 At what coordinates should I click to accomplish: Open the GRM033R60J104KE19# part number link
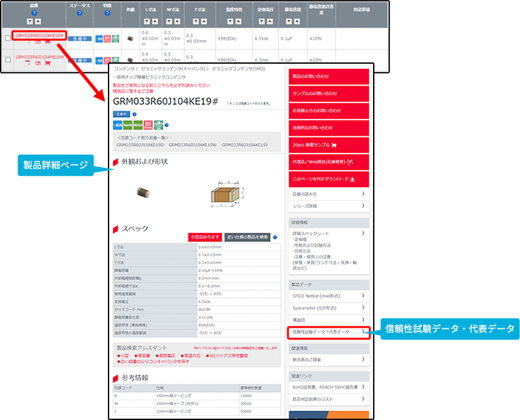(39, 34)
